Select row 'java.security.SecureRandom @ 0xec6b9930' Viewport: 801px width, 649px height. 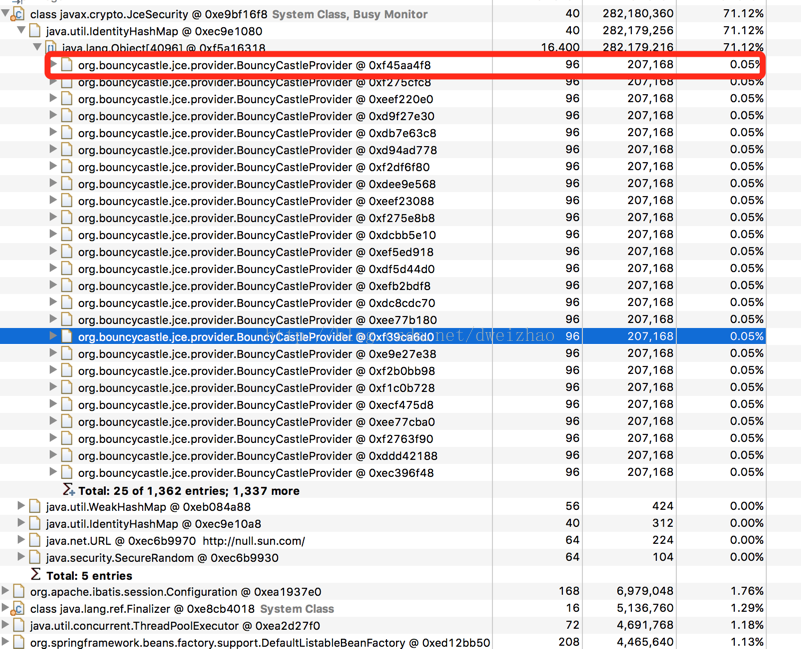(x=383, y=558)
